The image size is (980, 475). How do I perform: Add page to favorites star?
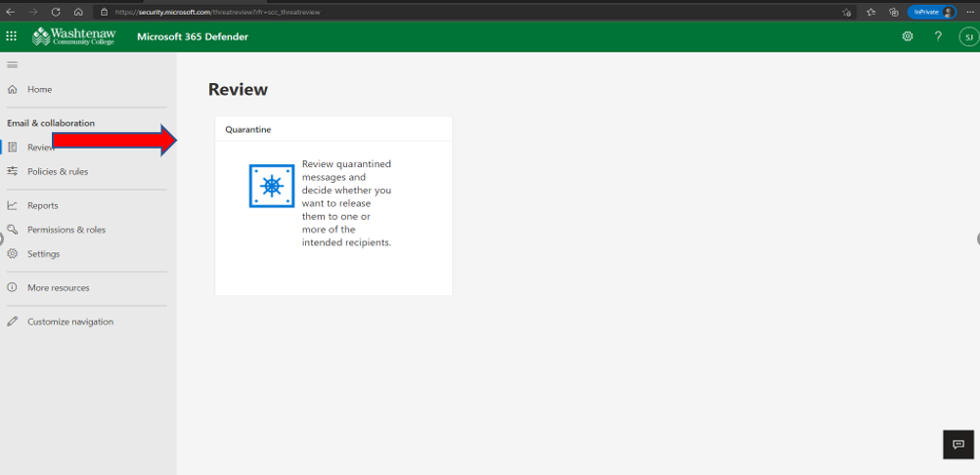click(x=846, y=12)
